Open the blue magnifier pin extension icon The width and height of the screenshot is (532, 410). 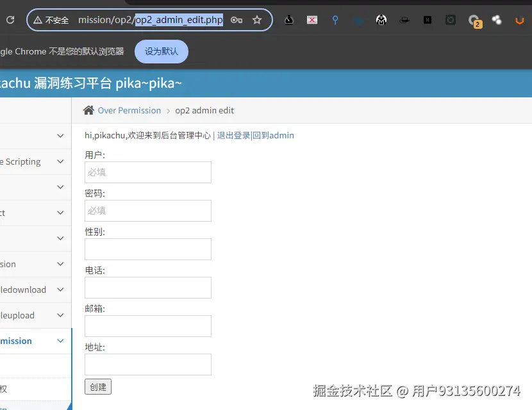tap(335, 20)
